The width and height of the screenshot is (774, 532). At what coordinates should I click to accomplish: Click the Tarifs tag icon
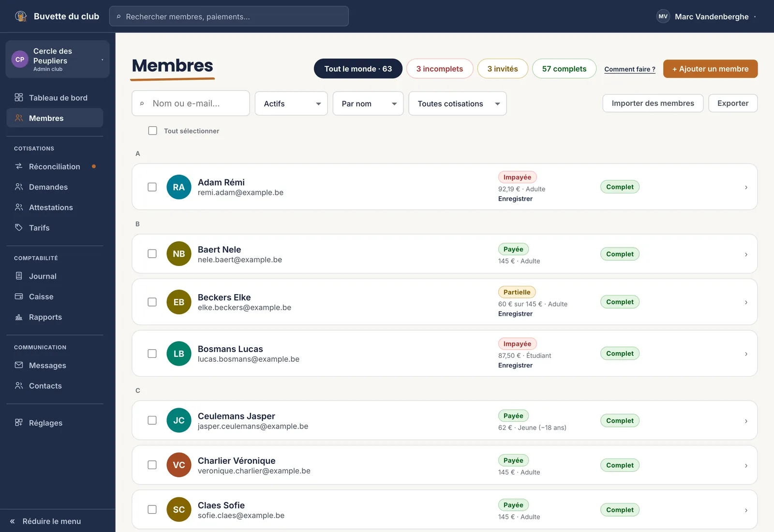19,228
